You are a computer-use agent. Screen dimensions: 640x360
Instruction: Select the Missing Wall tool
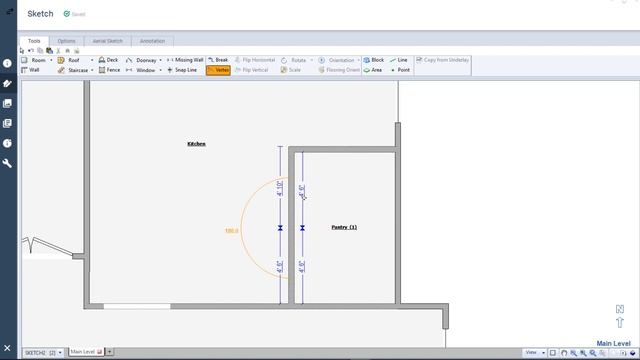click(x=185, y=60)
